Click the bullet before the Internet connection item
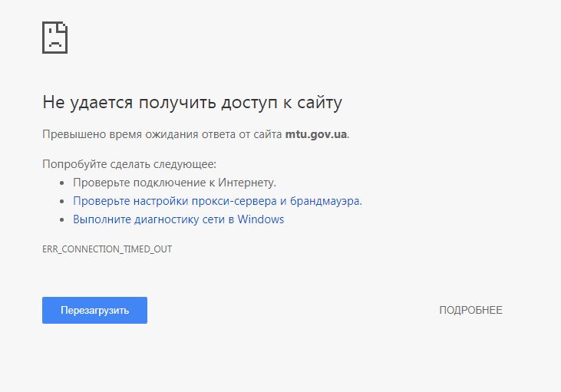 (63, 183)
